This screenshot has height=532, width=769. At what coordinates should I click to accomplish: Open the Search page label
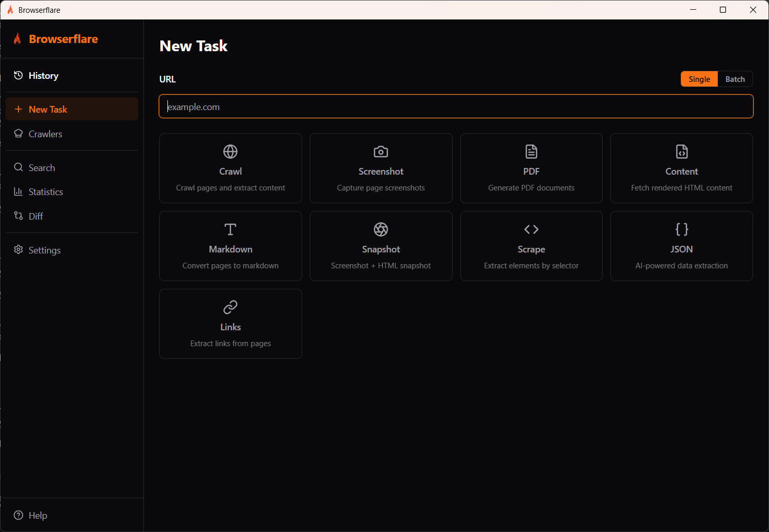click(x=42, y=168)
